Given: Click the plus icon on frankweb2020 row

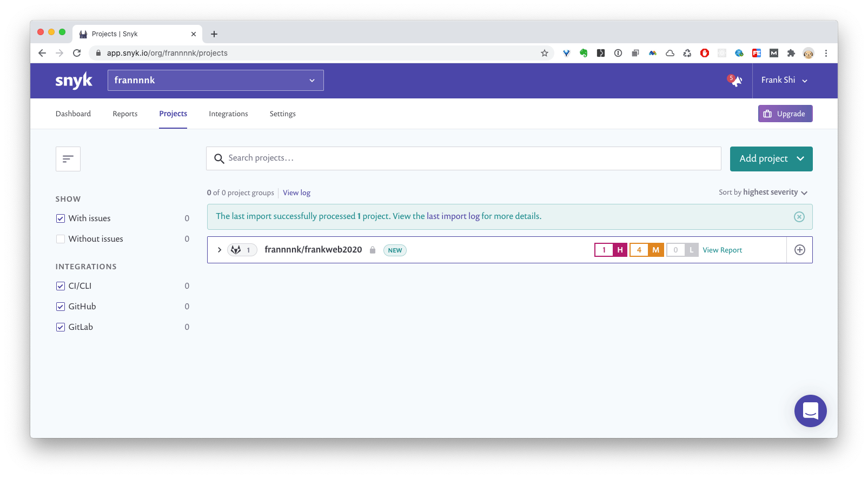Looking at the screenshot, I should coord(799,250).
